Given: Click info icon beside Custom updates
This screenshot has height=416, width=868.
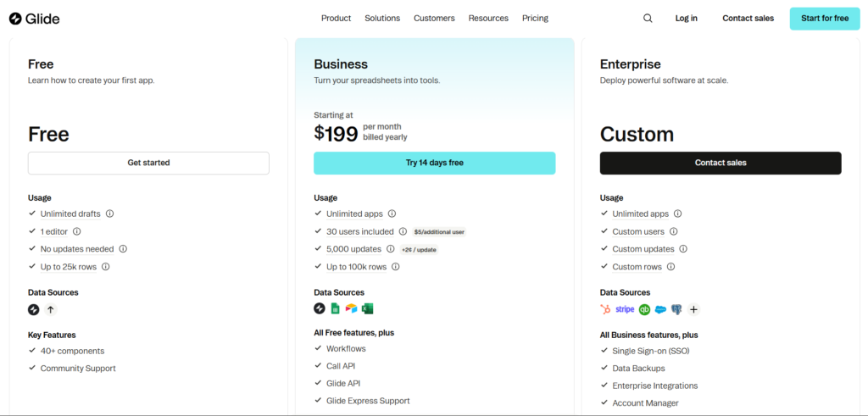Looking at the screenshot, I should [x=683, y=249].
